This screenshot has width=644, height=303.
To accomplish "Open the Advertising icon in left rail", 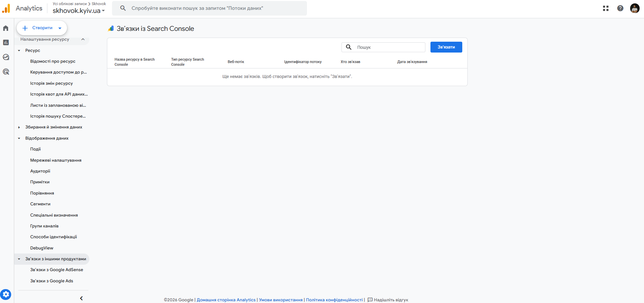I will point(6,72).
